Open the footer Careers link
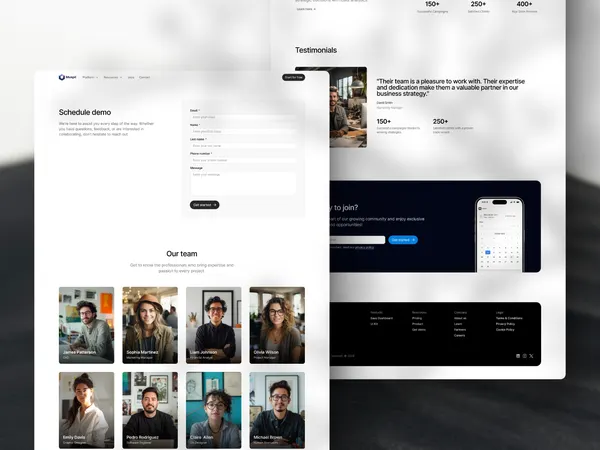The image size is (600, 450). (460, 336)
